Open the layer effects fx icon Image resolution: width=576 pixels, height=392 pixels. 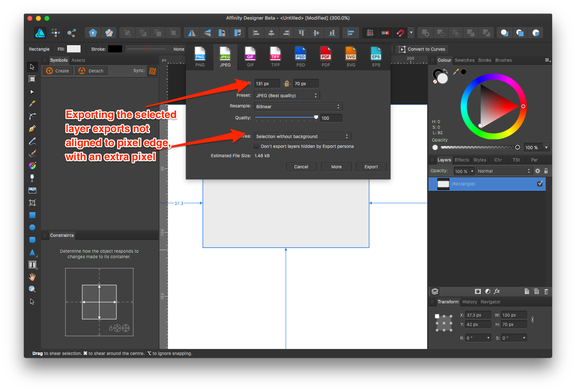coord(497,291)
